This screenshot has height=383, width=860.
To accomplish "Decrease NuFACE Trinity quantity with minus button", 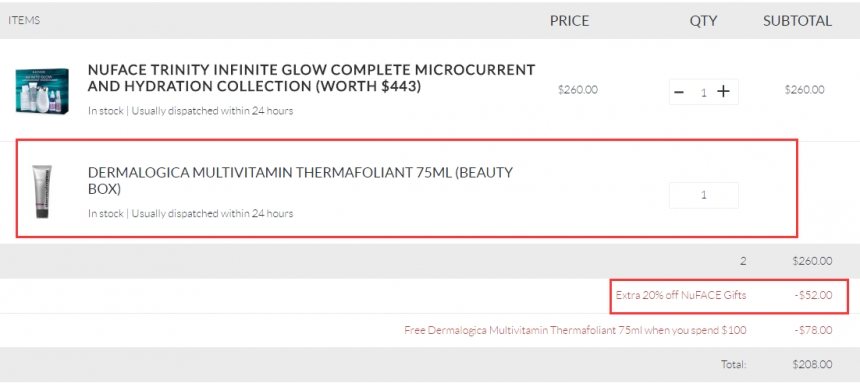I will pos(679,92).
